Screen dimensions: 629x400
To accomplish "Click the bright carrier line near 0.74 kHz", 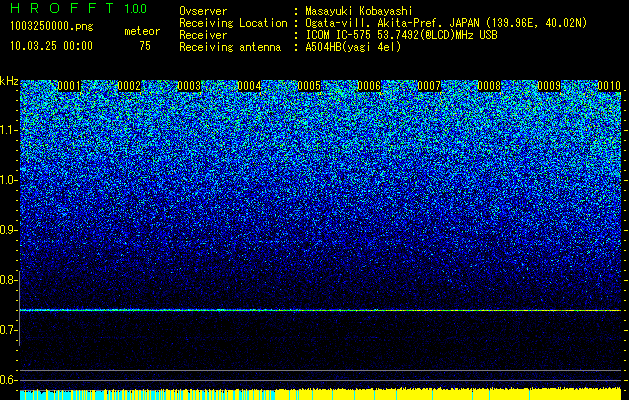I will [320, 310].
